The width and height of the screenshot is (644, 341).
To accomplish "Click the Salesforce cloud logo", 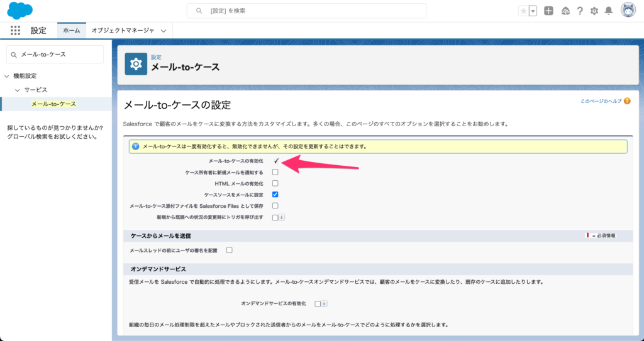I will 19,11.
